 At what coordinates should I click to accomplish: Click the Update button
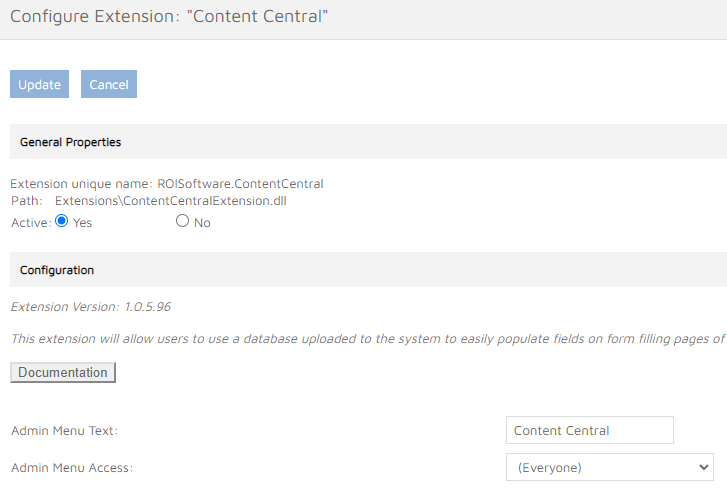(x=39, y=84)
